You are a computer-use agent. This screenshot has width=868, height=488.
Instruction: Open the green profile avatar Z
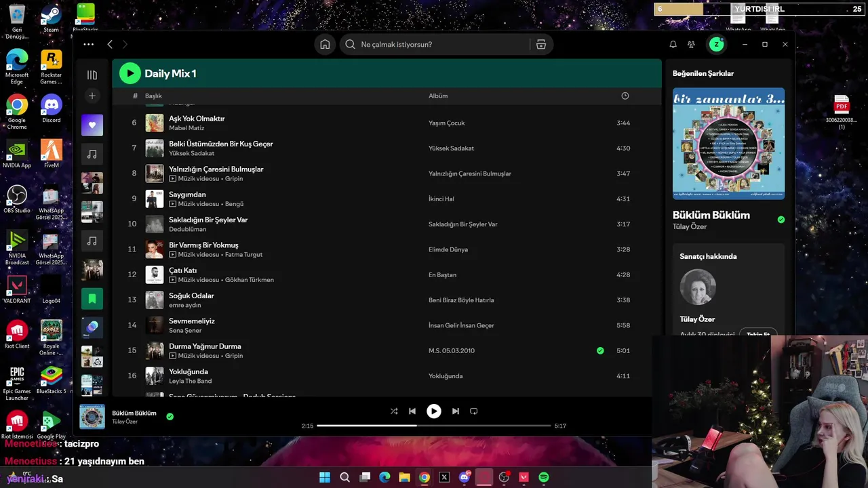pos(716,44)
